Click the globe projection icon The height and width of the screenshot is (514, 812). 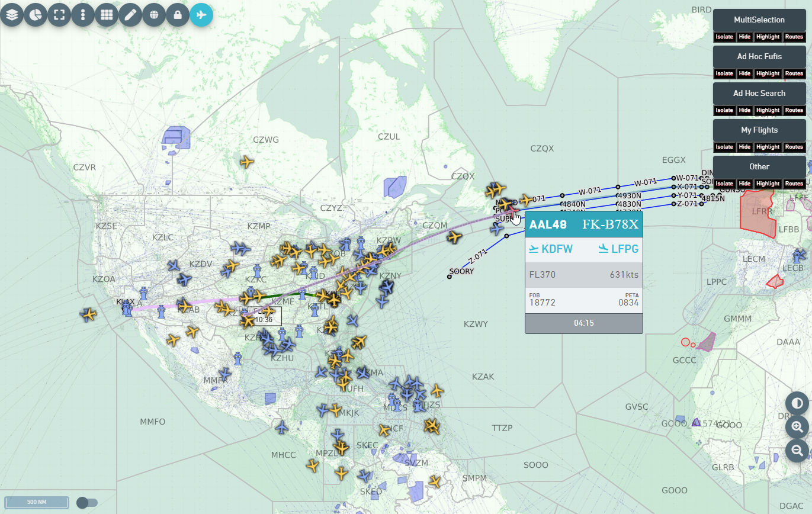[x=154, y=15]
